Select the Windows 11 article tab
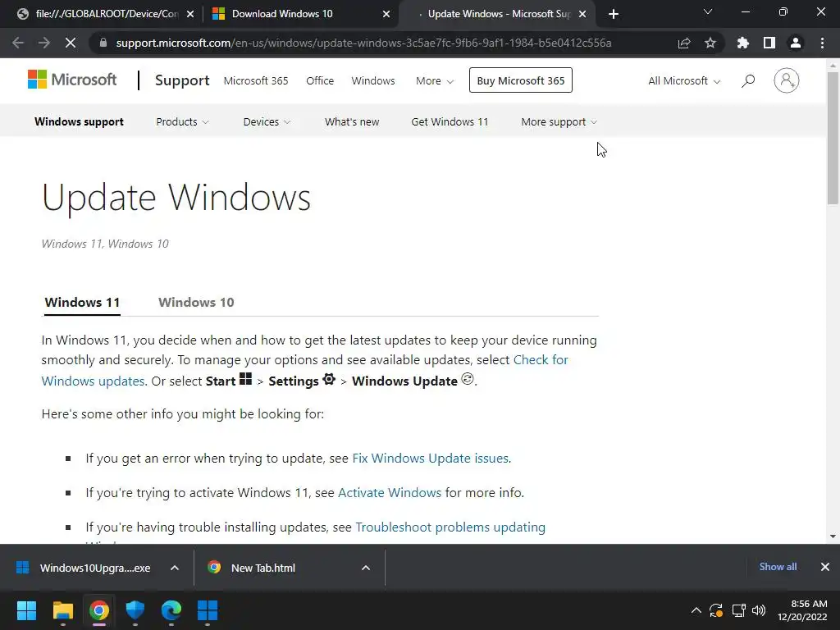840x630 pixels. click(82, 302)
